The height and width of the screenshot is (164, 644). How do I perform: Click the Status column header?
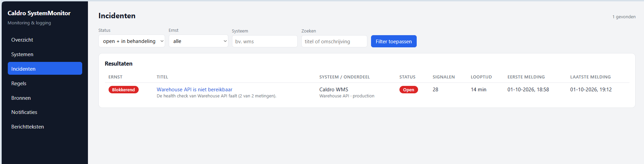[407, 77]
